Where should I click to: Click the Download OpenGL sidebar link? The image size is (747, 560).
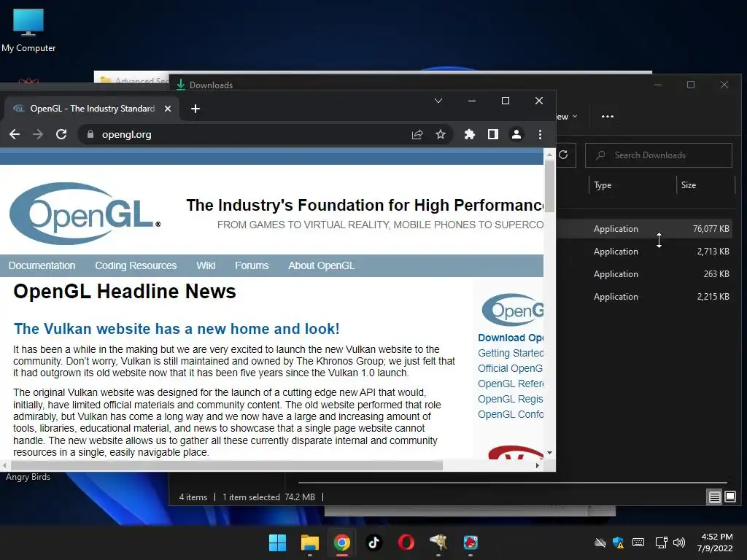coord(511,338)
